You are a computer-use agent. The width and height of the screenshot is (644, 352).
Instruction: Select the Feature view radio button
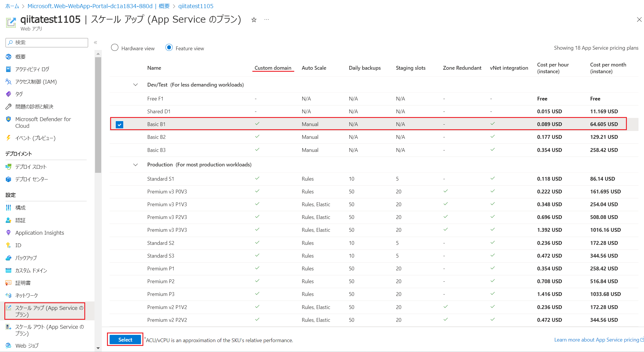(x=169, y=48)
